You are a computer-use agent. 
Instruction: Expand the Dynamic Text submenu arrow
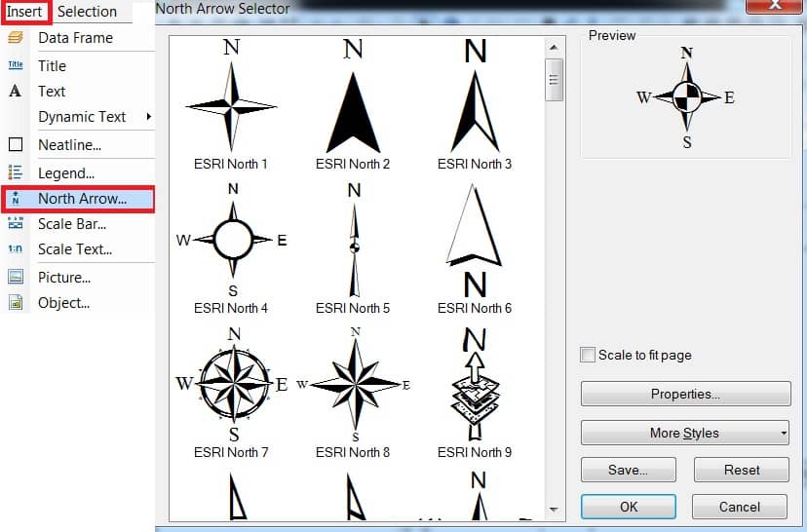pos(148,116)
